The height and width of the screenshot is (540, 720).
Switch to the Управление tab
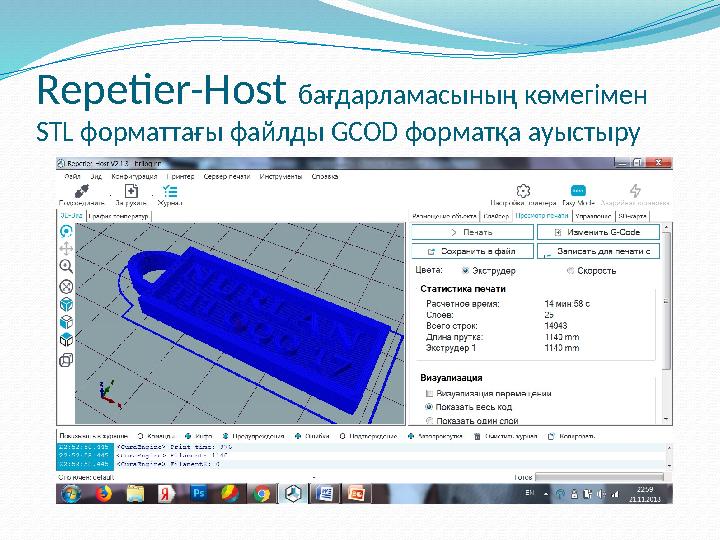tap(593, 216)
